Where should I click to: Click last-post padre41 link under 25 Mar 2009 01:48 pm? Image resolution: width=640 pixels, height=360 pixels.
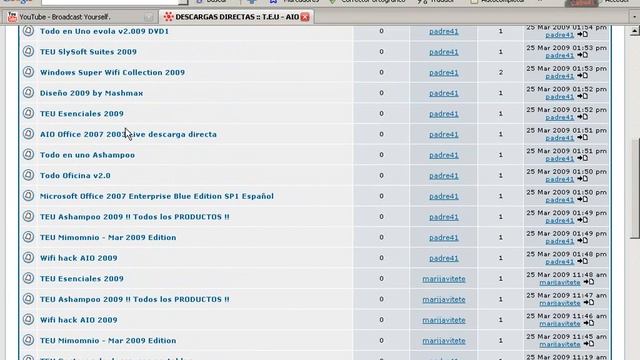coord(560,262)
